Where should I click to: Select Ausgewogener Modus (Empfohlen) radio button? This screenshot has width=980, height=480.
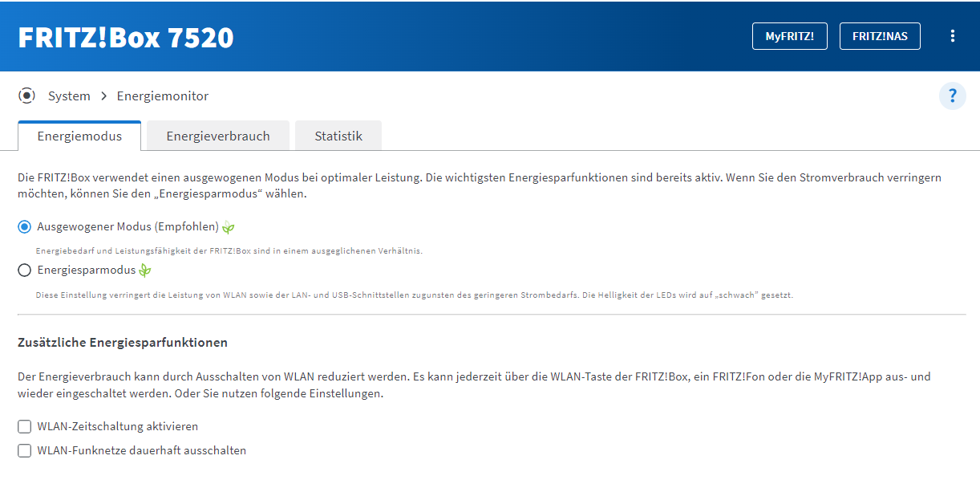pyautogui.click(x=24, y=227)
